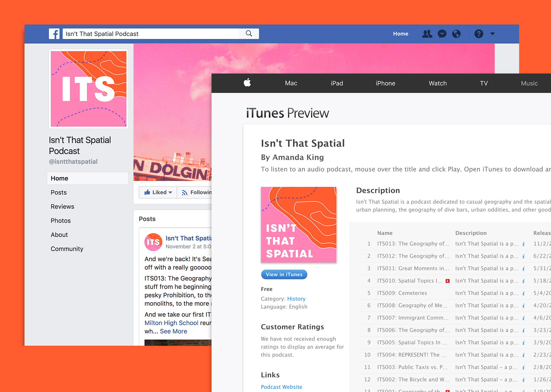Click explicit badge on ITS010 row

pyautogui.click(x=448, y=281)
